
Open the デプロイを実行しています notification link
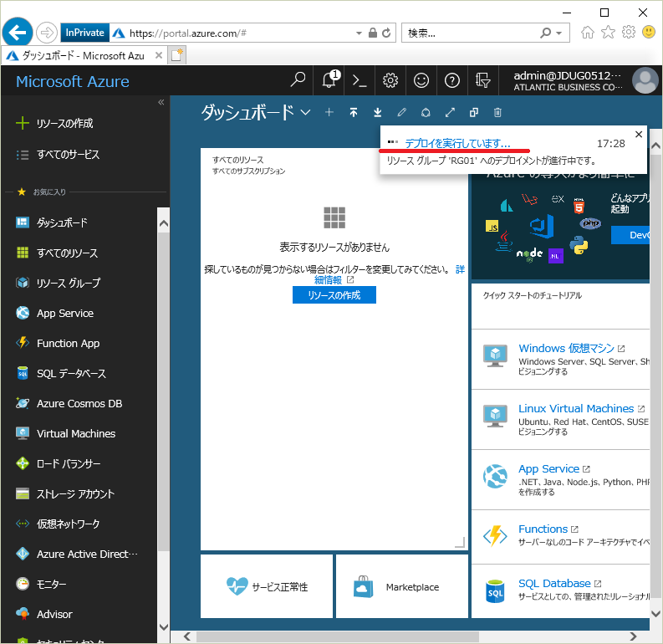pos(457,143)
